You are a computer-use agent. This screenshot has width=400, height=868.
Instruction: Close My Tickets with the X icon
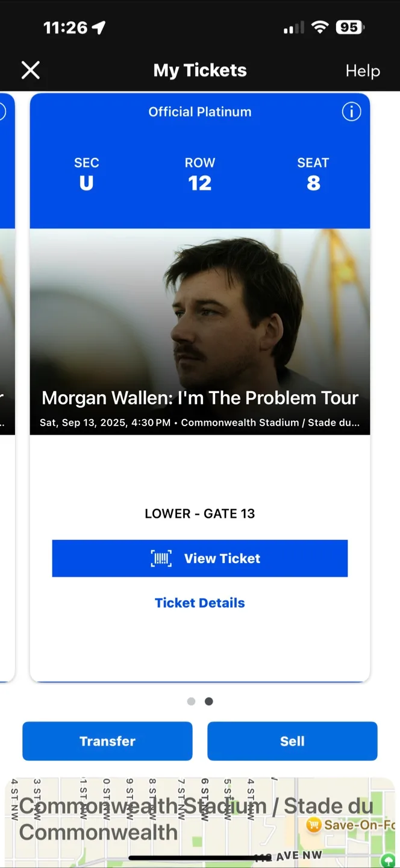pos(31,71)
